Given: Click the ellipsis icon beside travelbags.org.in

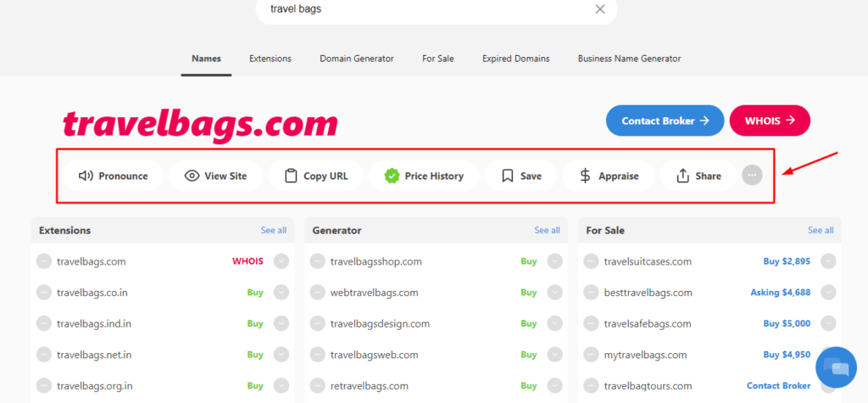Looking at the screenshot, I should pyautogui.click(x=44, y=385).
